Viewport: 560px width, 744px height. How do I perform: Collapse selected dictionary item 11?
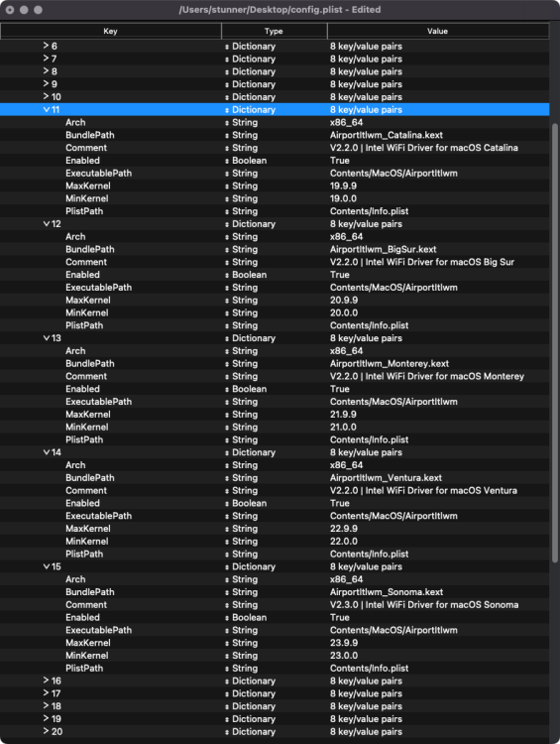(46, 109)
